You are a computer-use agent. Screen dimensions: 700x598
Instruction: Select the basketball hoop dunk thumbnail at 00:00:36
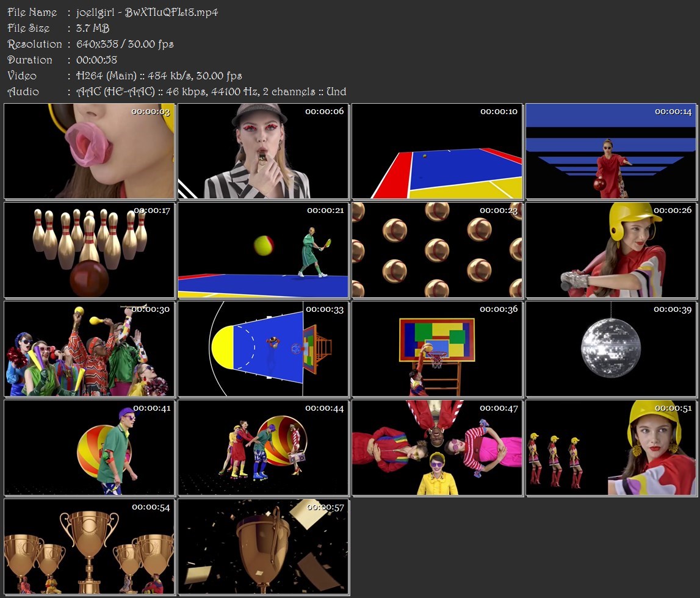click(437, 348)
